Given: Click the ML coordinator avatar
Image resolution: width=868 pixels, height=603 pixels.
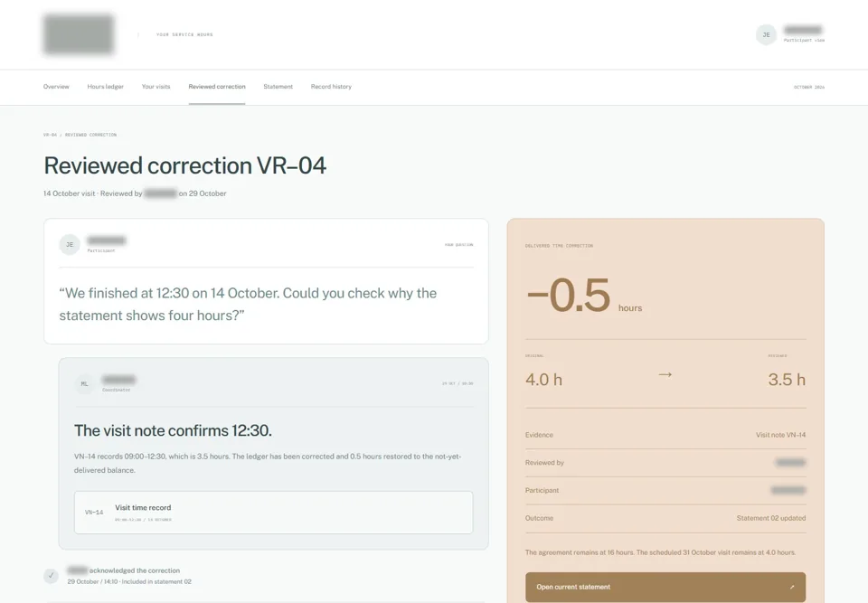Looking at the screenshot, I should click(85, 383).
